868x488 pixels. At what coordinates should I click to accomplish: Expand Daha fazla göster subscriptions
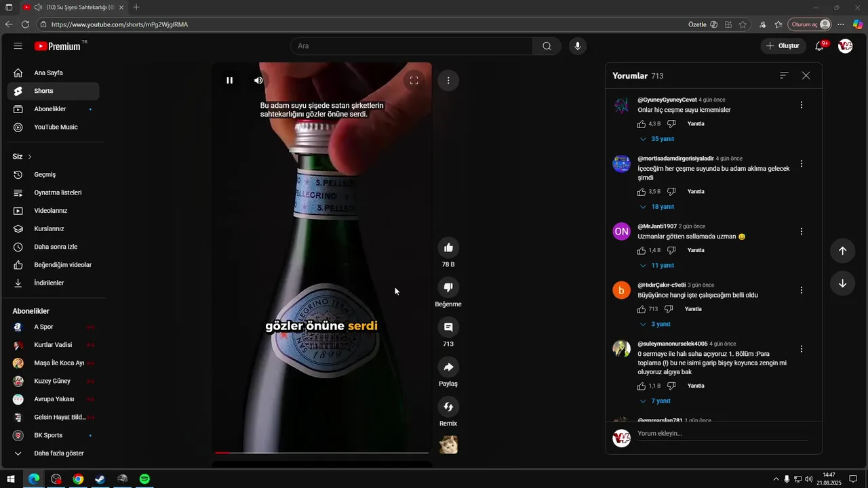[x=53, y=453]
